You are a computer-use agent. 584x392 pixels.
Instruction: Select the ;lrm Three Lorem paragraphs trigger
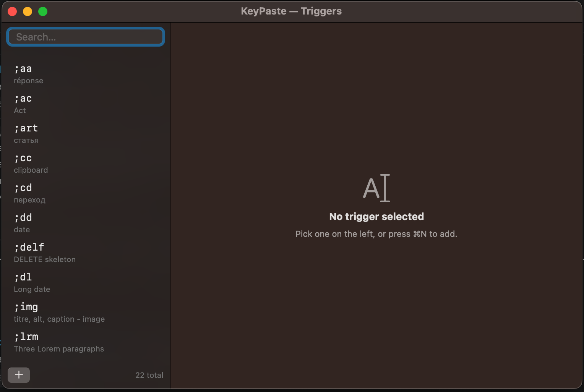click(x=86, y=343)
